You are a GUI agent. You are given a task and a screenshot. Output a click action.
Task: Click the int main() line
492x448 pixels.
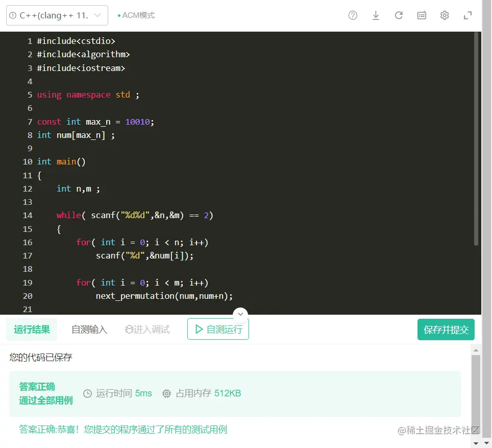point(61,161)
